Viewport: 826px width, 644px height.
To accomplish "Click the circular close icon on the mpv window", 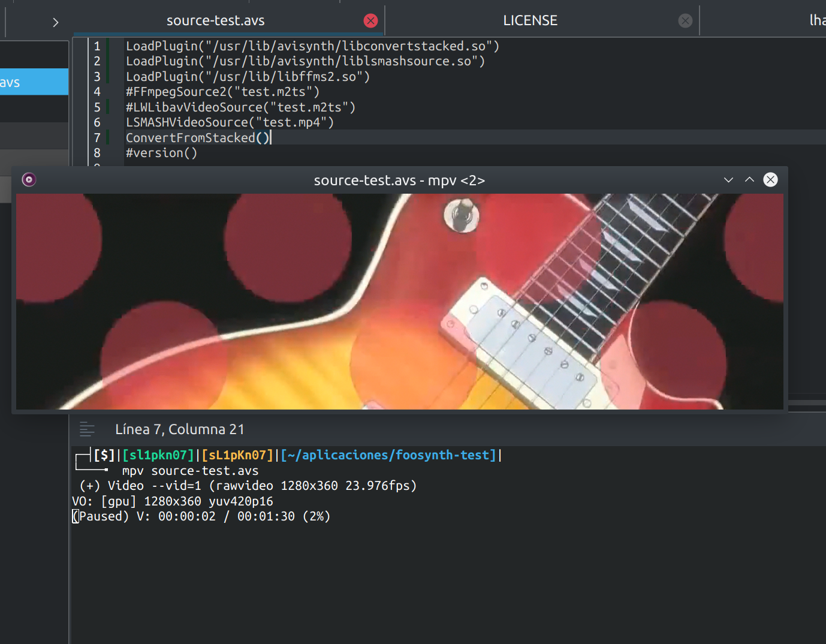I will pyautogui.click(x=770, y=179).
